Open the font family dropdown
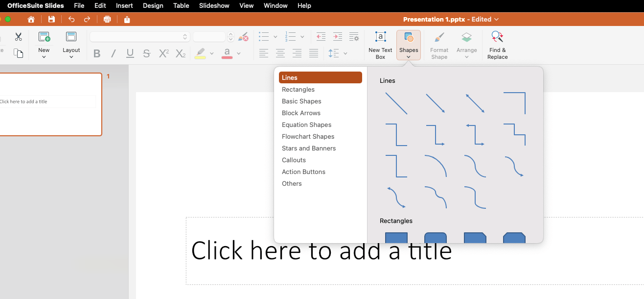644x299 pixels. 139,37
